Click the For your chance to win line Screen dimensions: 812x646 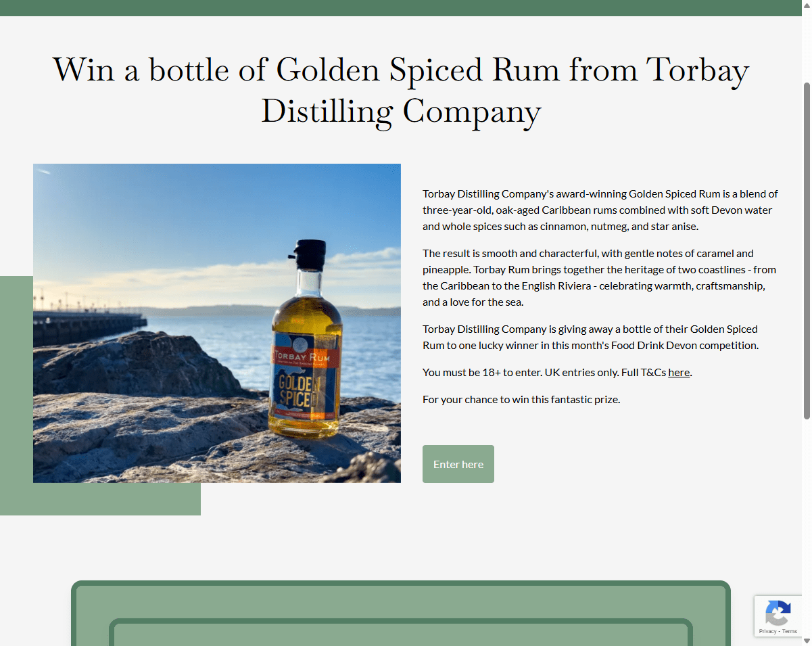(x=521, y=399)
